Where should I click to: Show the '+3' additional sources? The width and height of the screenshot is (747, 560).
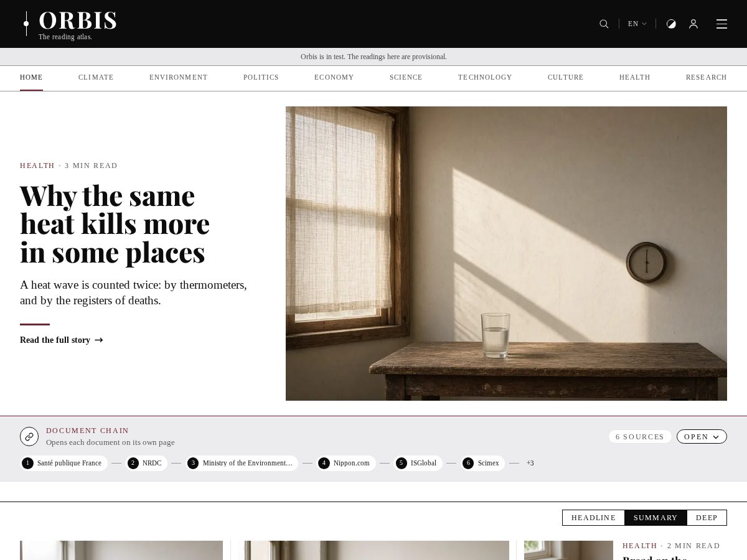[530, 463]
